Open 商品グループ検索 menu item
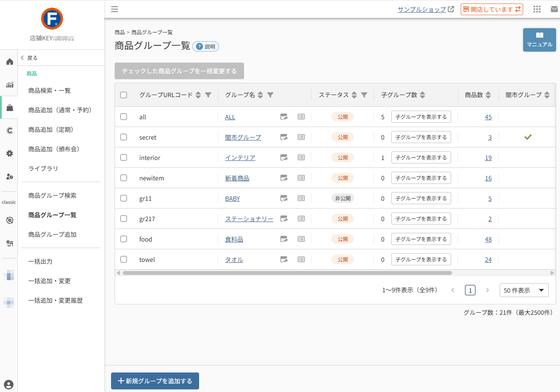This screenshot has height=392, width=560. pyautogui.click(x=52, y=196)
